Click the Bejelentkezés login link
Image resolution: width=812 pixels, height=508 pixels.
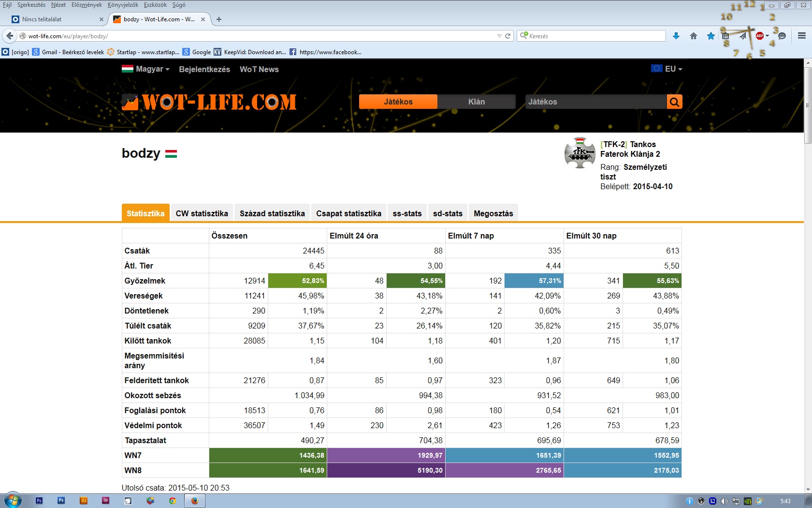[204, 69]
